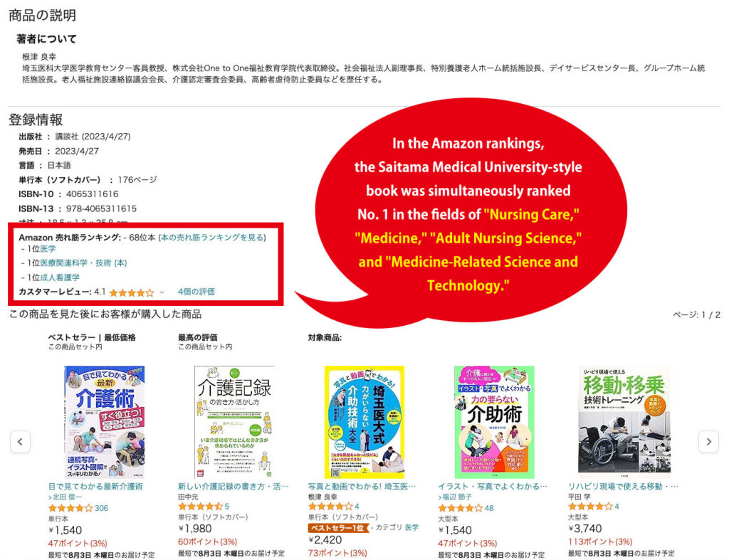
Task: Select the 医学 category ranking link
Action: pos(48,249)
